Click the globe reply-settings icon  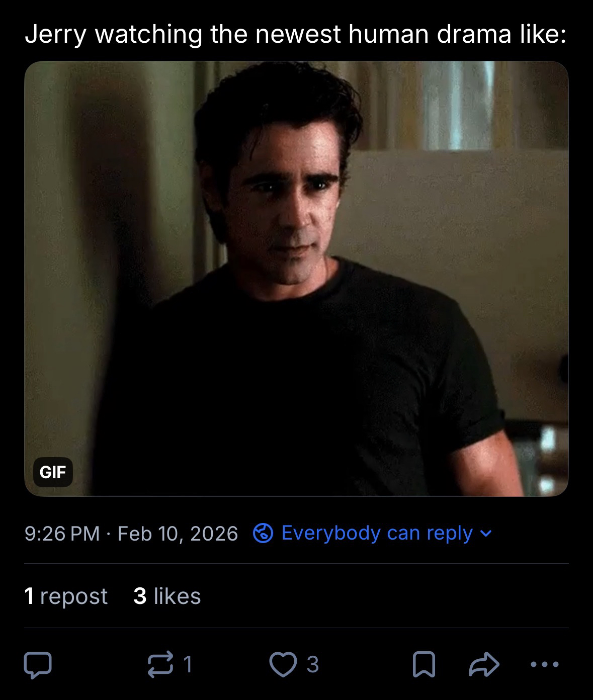[x=263, y=533]
